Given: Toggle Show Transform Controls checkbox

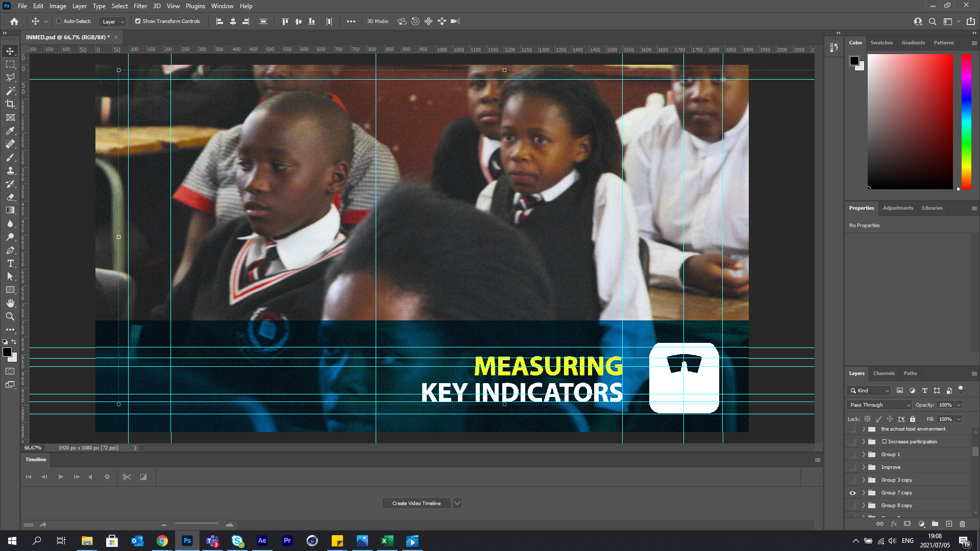Looking at the screenshot, I should click(137, 21).
